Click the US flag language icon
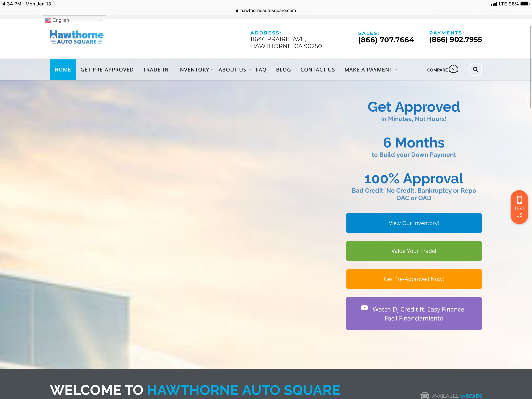The width and height of the screenshot is (532, 399). (x=48, y=20)
